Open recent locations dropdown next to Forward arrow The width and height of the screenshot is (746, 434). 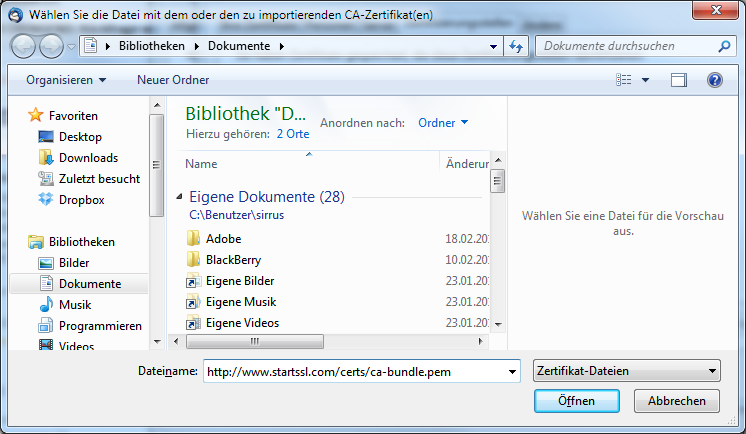pyautogui.click(x=71, y=47)
